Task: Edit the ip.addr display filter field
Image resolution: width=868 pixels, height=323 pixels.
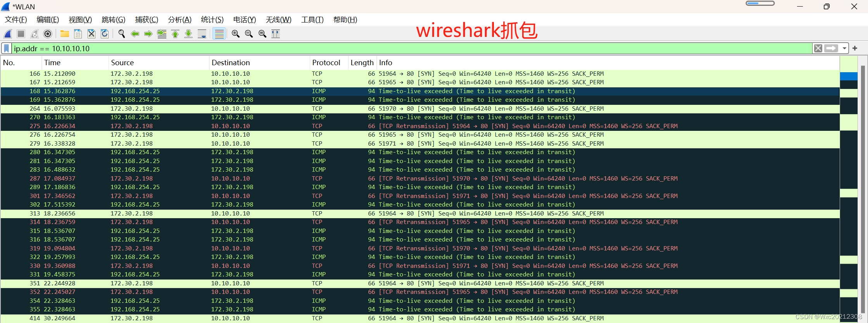Action: 412,49
